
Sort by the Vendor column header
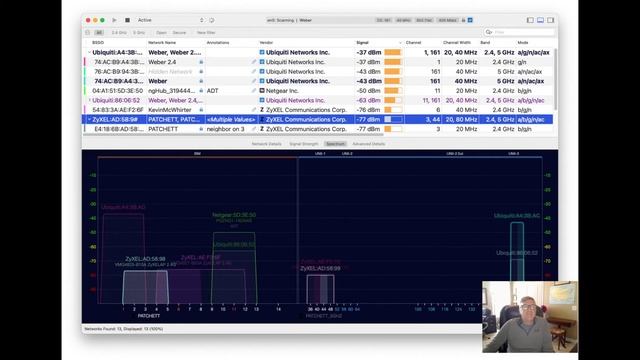pyautogui.click(x=266, y=42)
